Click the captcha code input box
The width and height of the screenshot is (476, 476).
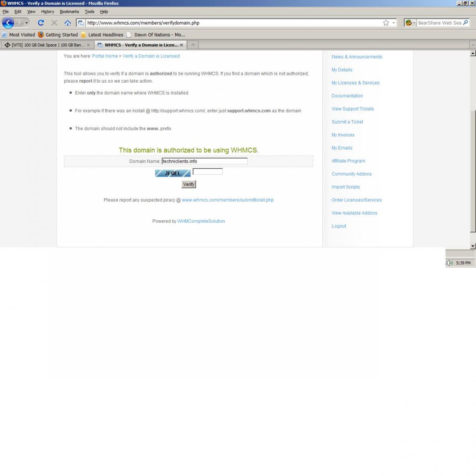[x=207, y=172]
